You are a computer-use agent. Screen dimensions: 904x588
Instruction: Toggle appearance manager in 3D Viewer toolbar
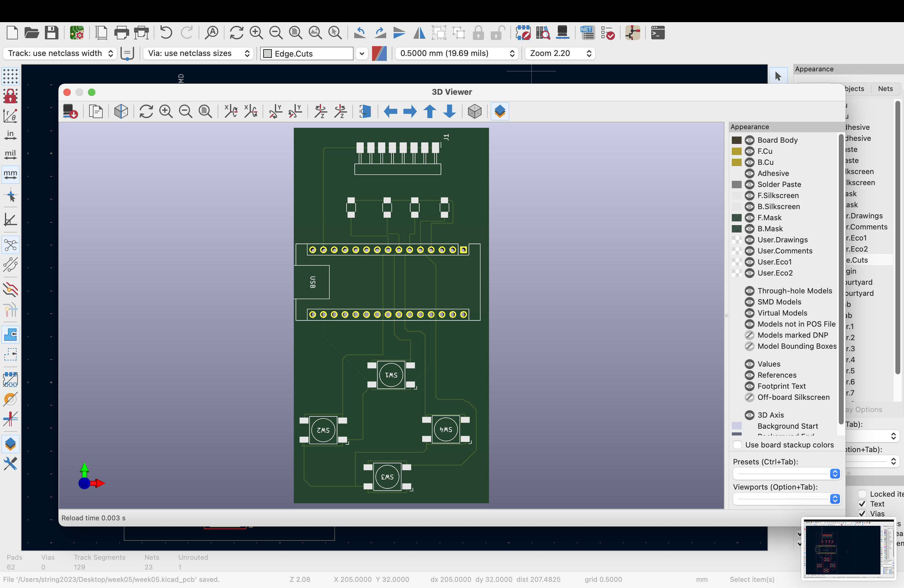pos(500,111)
